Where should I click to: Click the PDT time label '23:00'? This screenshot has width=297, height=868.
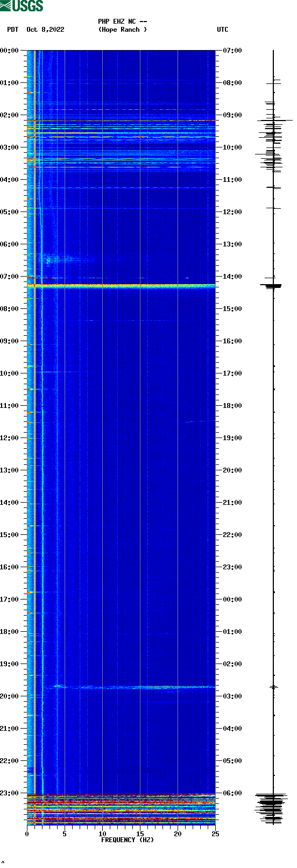(9, 793)
